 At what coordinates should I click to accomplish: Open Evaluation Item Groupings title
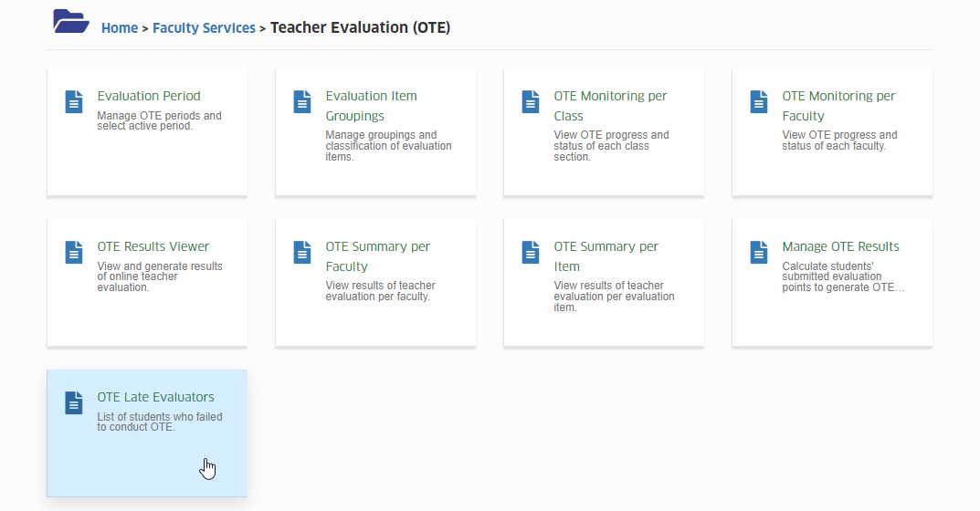point(371,106)
